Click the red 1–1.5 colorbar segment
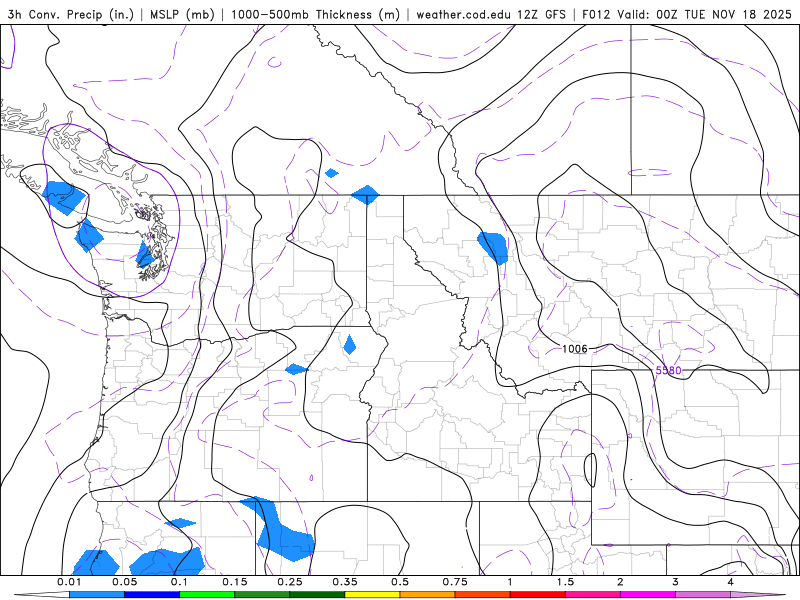Image resolution: width=800 pixels, height=600 pixels. (538, 595)
